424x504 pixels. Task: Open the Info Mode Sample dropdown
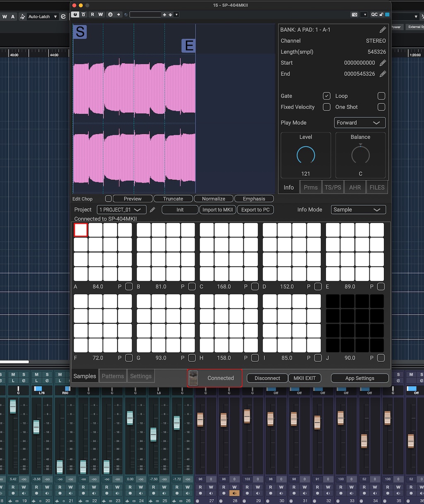point(358,210)
